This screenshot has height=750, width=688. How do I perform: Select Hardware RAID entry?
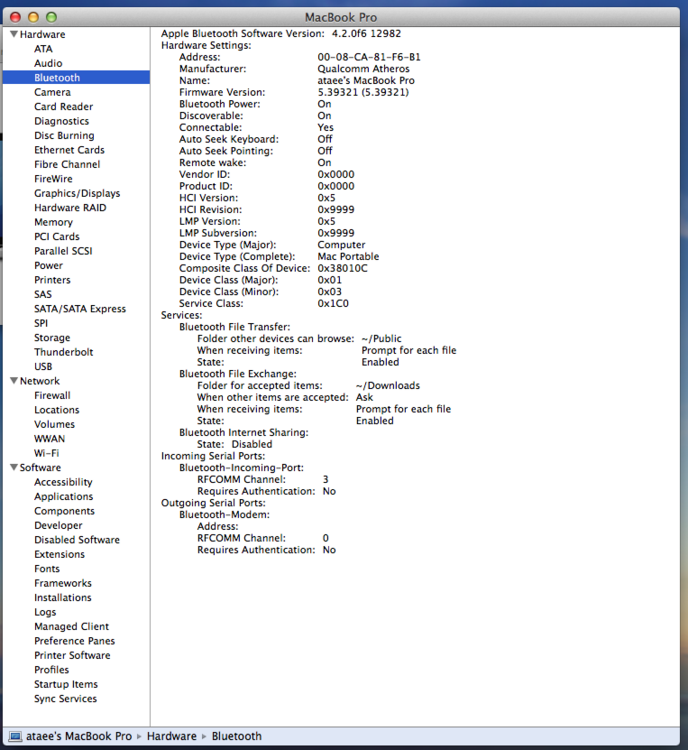coord(70,208)
